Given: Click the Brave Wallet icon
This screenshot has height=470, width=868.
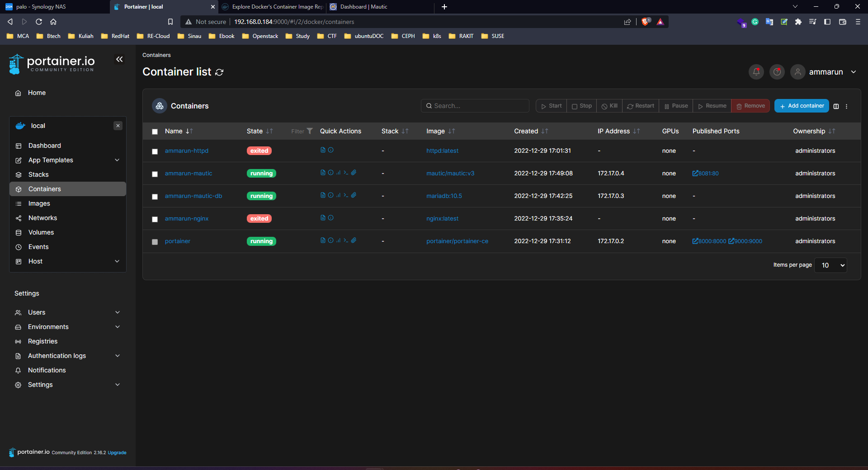Looking at the screenshot, I should [843, 21].
